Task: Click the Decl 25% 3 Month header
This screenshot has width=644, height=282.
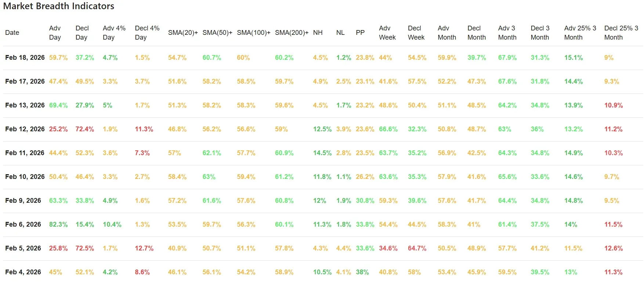Action: tap(621, 33)
